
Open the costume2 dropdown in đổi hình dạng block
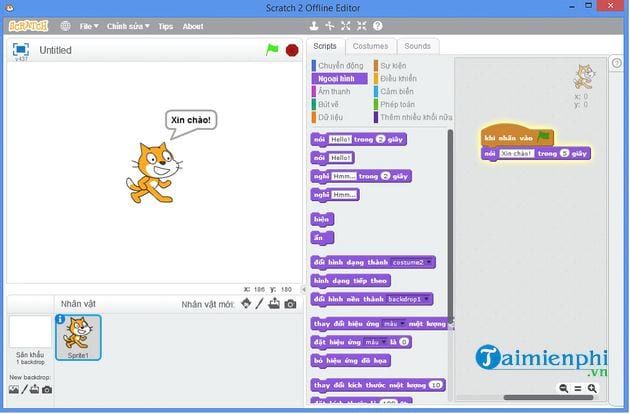412,262
